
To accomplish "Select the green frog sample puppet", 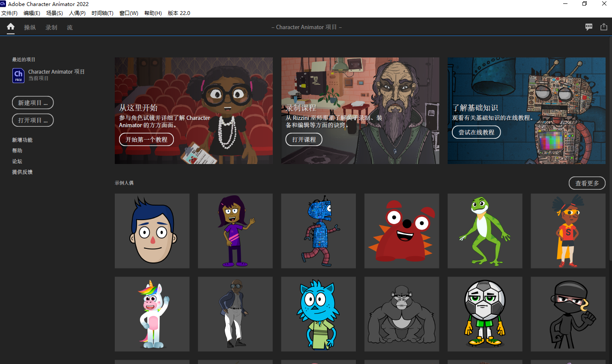I will 484,231.
